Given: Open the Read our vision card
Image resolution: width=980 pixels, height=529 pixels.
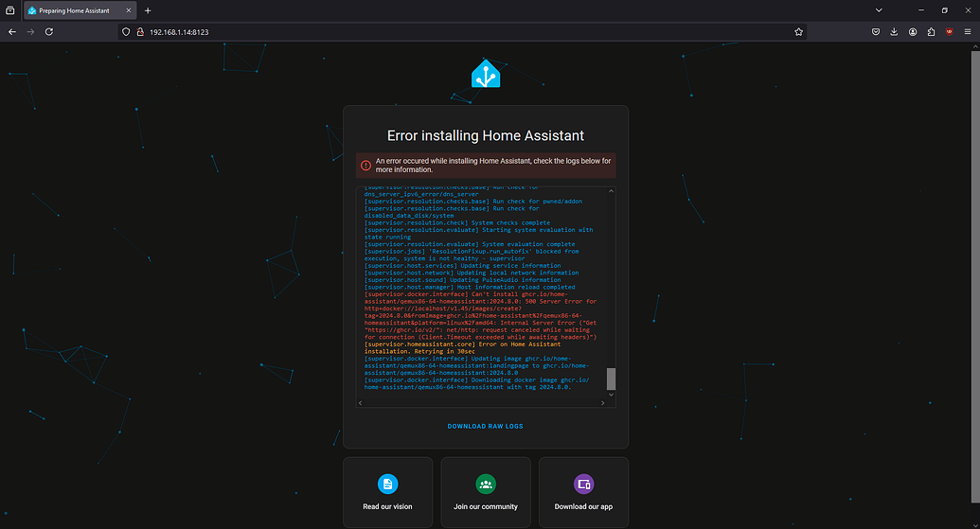Looking at the screenshot, I should pos(387,492).
